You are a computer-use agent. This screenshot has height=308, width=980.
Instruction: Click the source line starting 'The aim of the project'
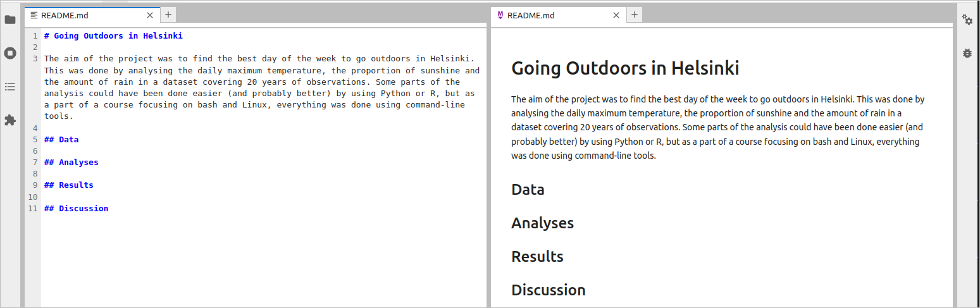tap(259, 59)
